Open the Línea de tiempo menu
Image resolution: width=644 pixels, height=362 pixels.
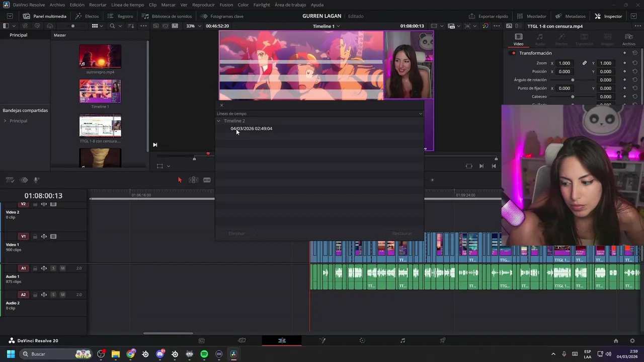127,5
